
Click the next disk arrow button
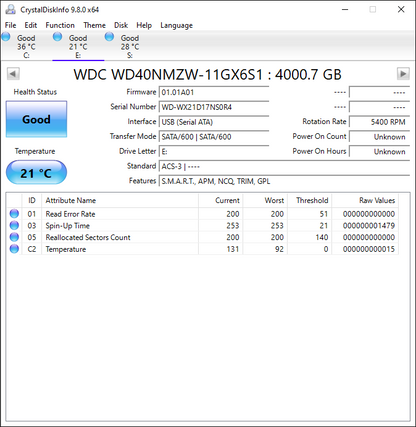403,74
